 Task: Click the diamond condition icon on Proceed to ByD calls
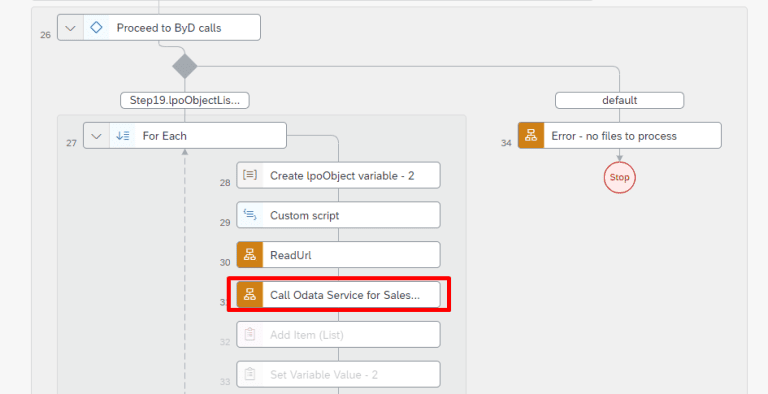click(x=96, y=28)
